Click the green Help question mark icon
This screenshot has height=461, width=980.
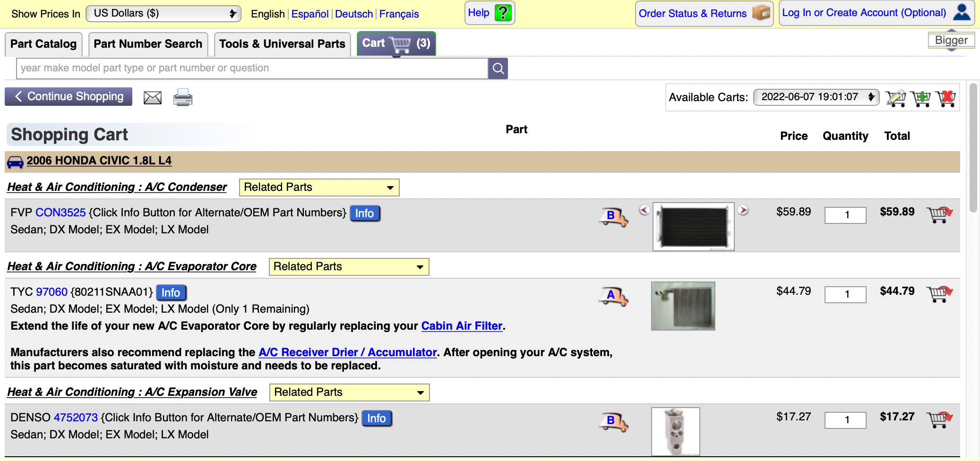(x=503, y=13)
